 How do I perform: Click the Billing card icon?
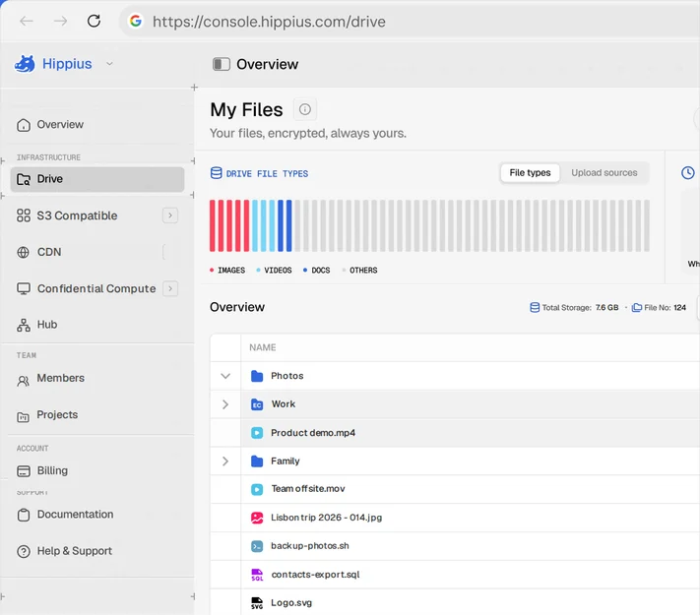24,471
